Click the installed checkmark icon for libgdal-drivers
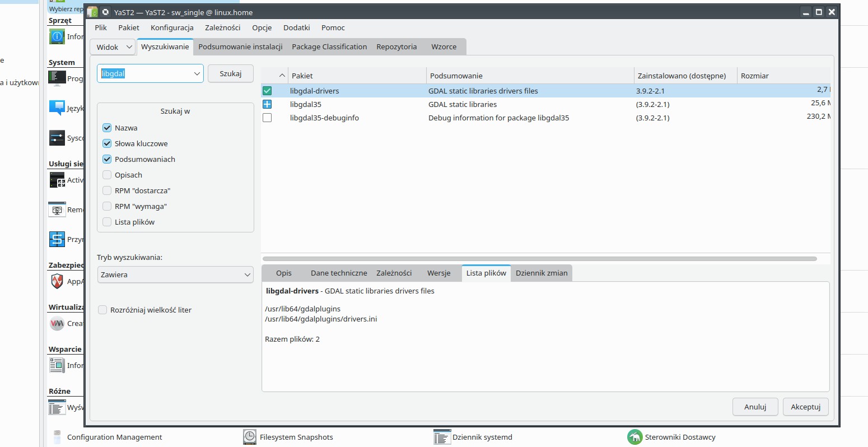Viewport: 868px width, 447px height. tap(267, 91)
